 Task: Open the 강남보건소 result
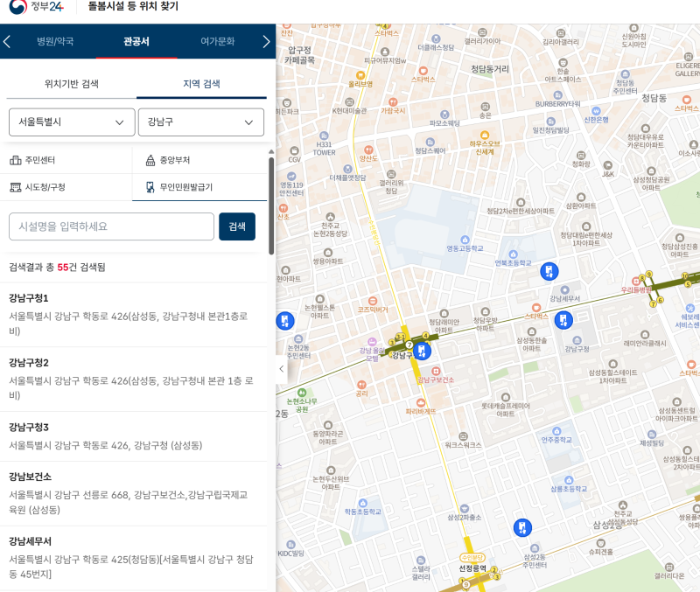[x=134, y=493]
